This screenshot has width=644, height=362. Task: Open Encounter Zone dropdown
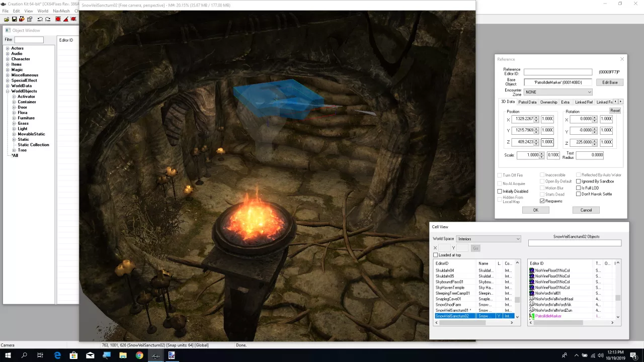[558, 92]
